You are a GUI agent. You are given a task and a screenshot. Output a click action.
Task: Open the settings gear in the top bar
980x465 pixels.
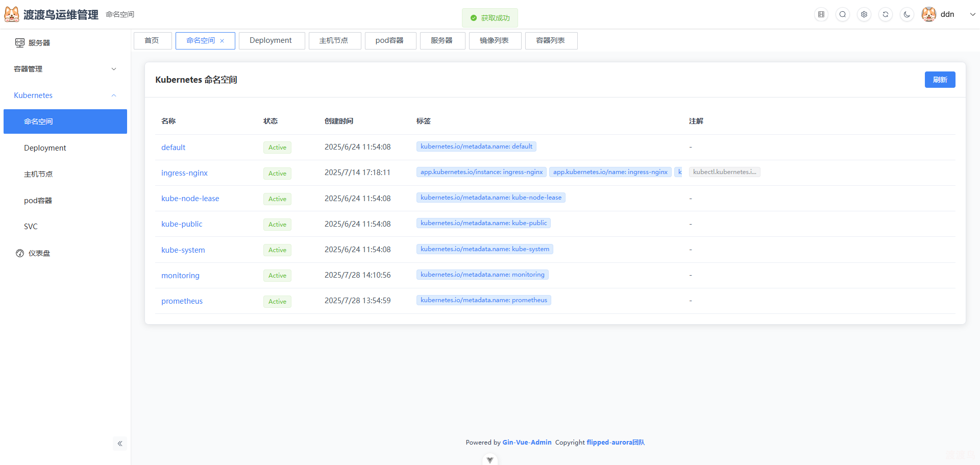click(x=864, y=14)
